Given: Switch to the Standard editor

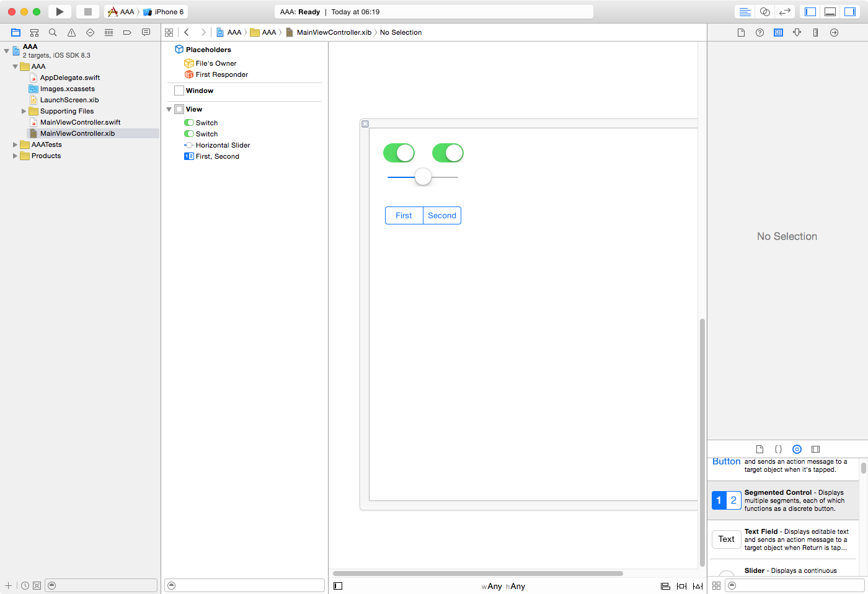Looking at the screenshot, I should coord(745,12).
